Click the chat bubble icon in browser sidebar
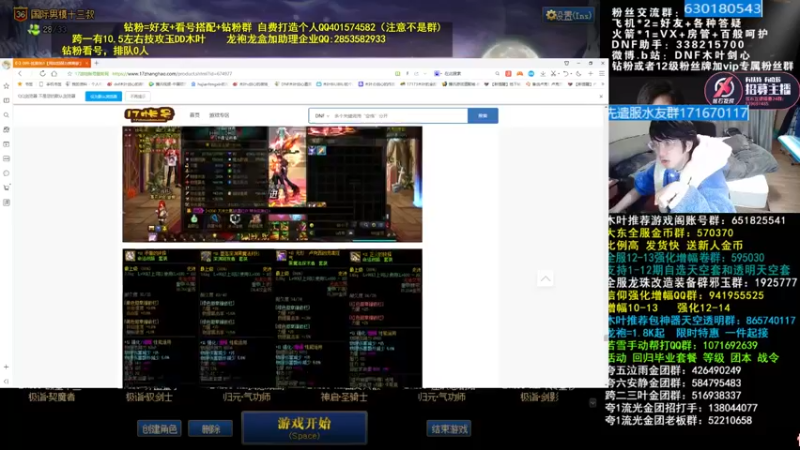 (6, 173)
